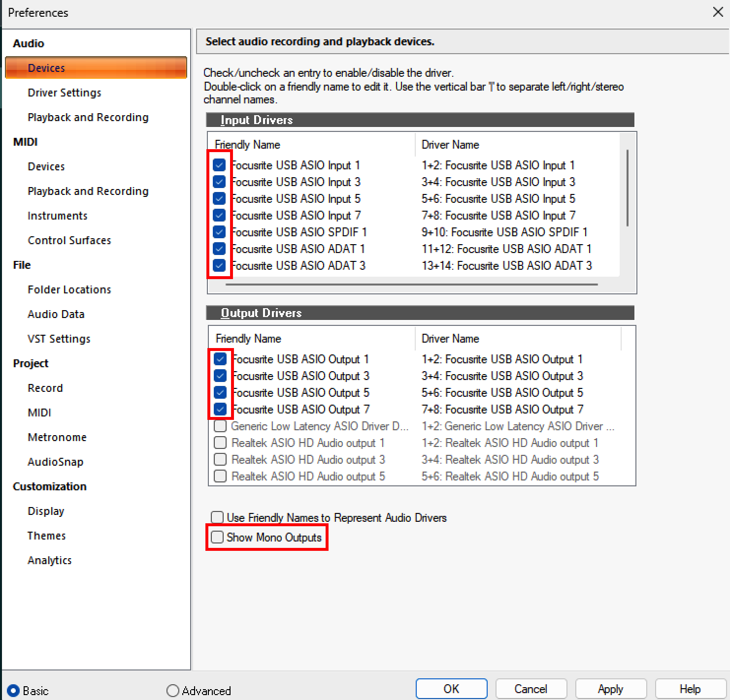The height and width of the screenshot is (700, 730).
Task: Close the Preferences dialog
Action: tap(718, 12)
